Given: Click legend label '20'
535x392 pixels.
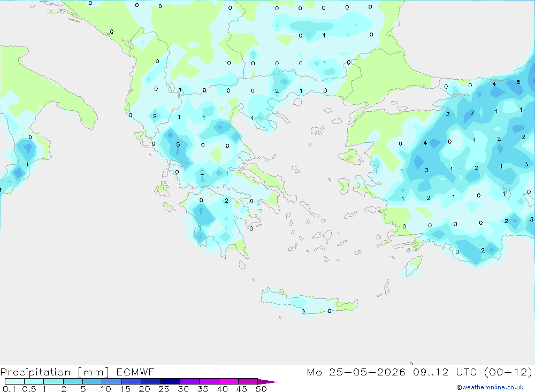Looking at the screenshot, I should pos(144,389).
